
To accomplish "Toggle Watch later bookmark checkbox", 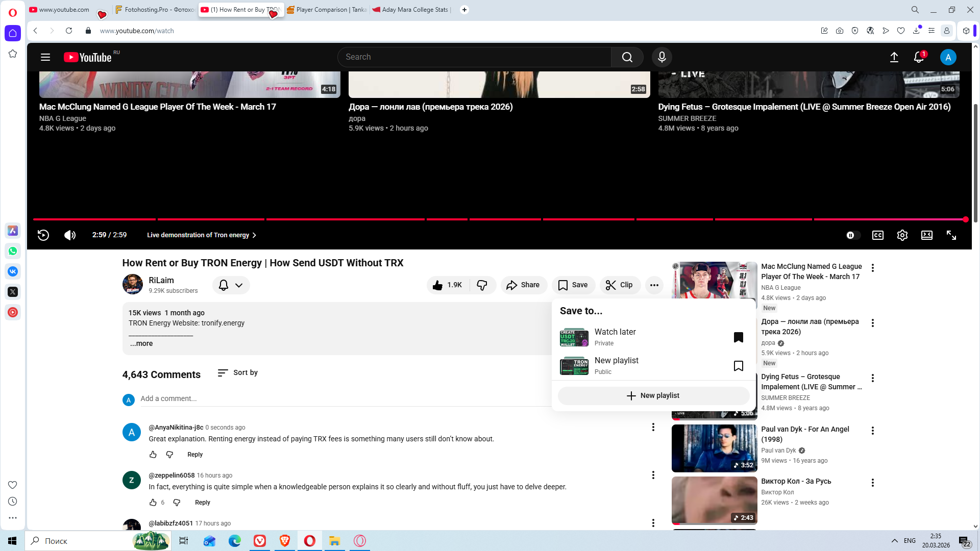I will [738, 337].
